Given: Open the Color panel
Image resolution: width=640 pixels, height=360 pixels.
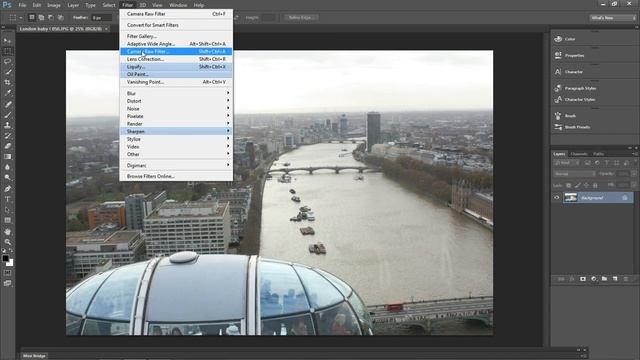Looking at the screenshot, I should pos(570,39).
